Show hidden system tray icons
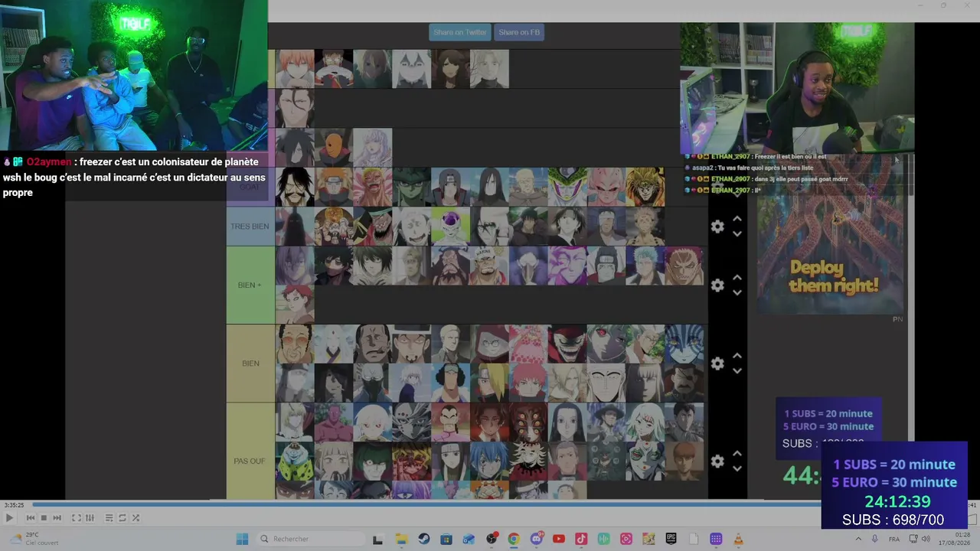This screenshot has width=980, height=551. coord(857,539)
